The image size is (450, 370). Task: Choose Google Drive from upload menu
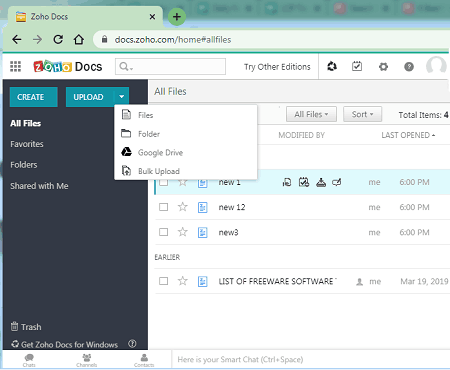click(x=186, y=152)
